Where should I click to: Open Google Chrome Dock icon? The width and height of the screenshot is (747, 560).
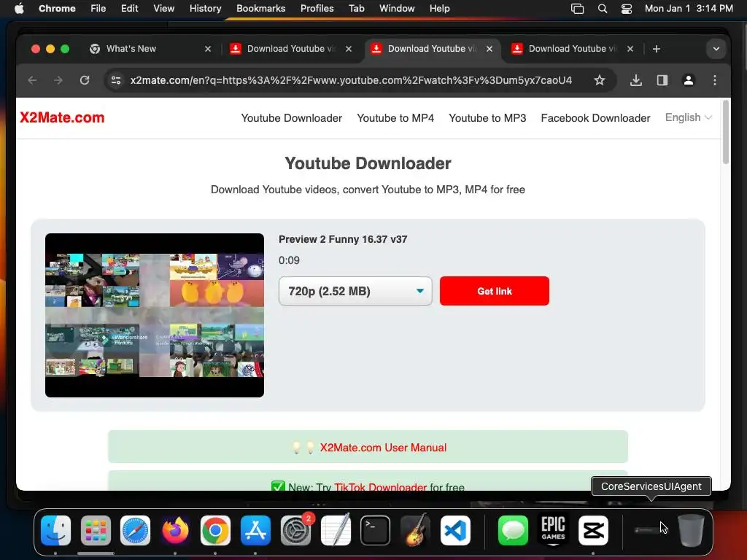[x=215, y=530]
